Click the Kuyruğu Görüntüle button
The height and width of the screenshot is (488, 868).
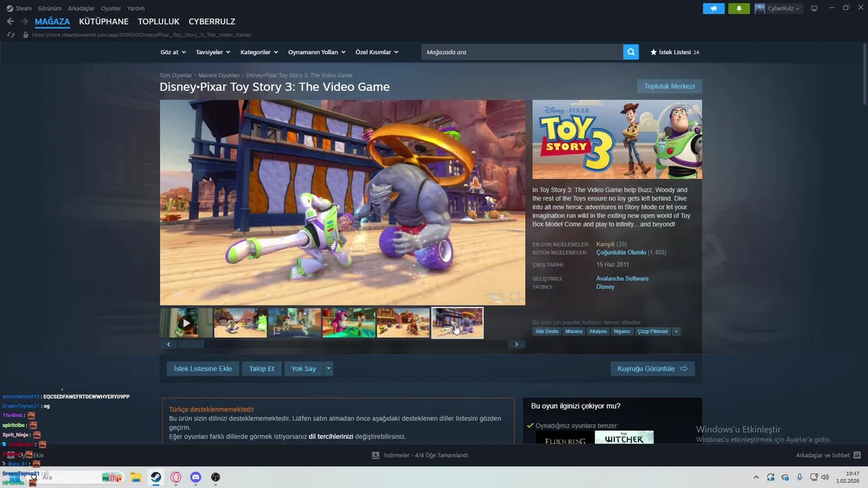click(652, 369)
